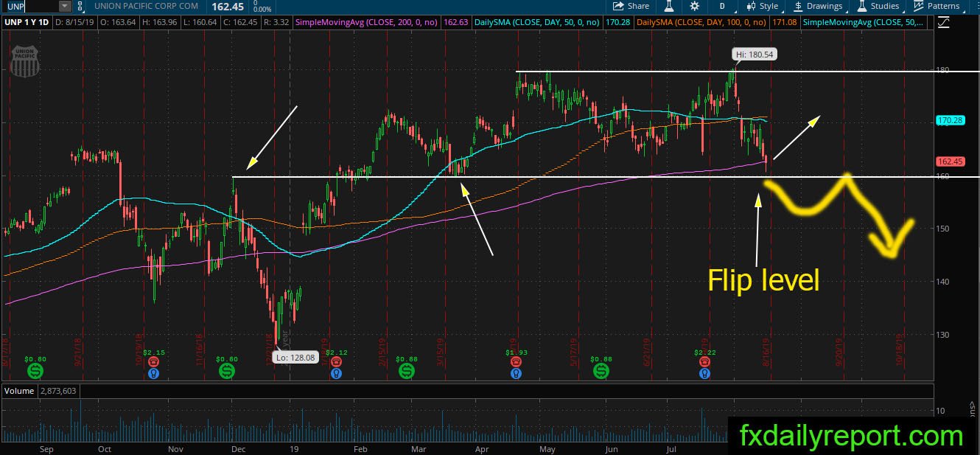Image resolution: width=980 pixels, height=455 pixels.
Task: Click the curve chart icon below Patterns
Action: (x=945, y=22)
